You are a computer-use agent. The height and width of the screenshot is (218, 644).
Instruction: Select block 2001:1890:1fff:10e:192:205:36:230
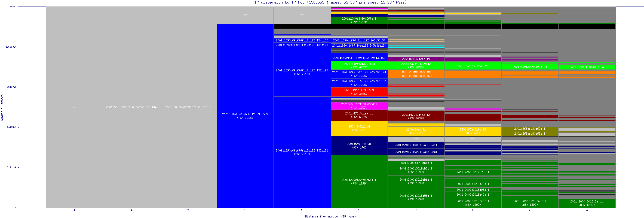(x=359, y=46)
